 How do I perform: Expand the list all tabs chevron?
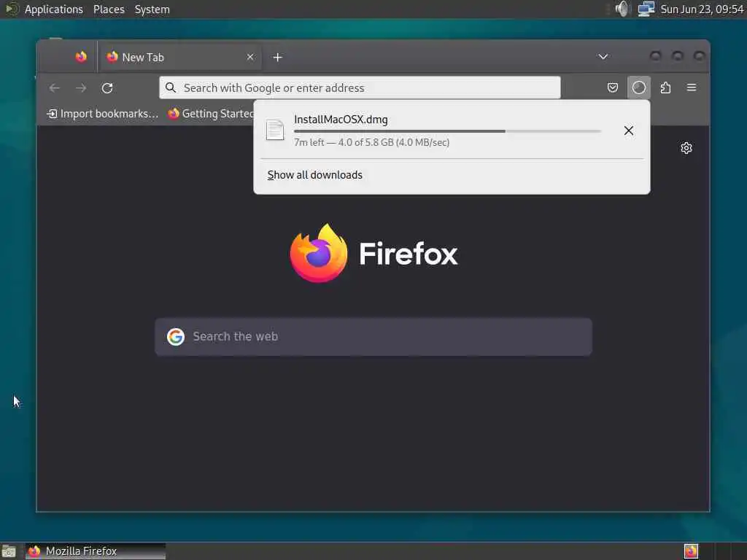click(603, 57)
